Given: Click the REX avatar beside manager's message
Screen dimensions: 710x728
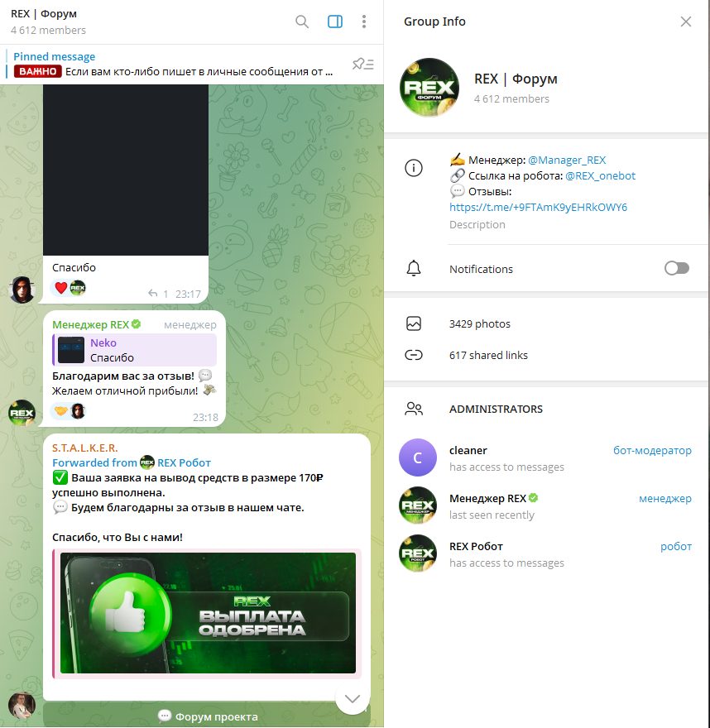Looking at the screenshot, I should tap(22, 413).
